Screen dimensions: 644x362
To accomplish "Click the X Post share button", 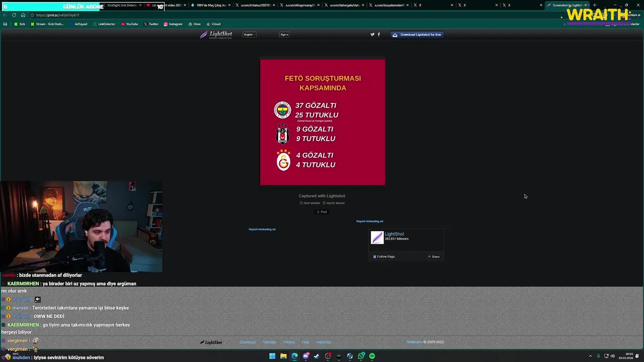I will (322, 212).
